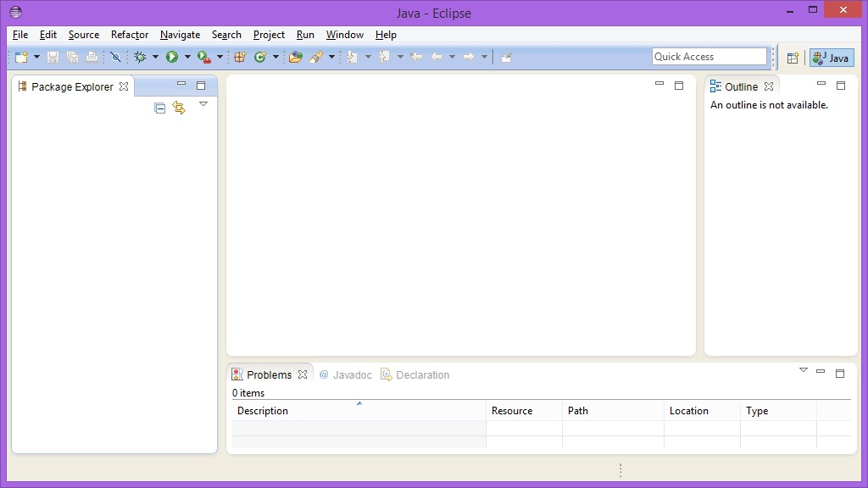
Task: Click the Run External Tools icon
Action: pyautogui.click(x=204, y=57)
